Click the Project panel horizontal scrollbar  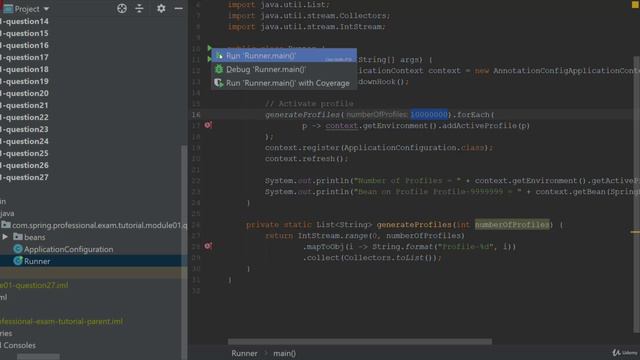38,357
